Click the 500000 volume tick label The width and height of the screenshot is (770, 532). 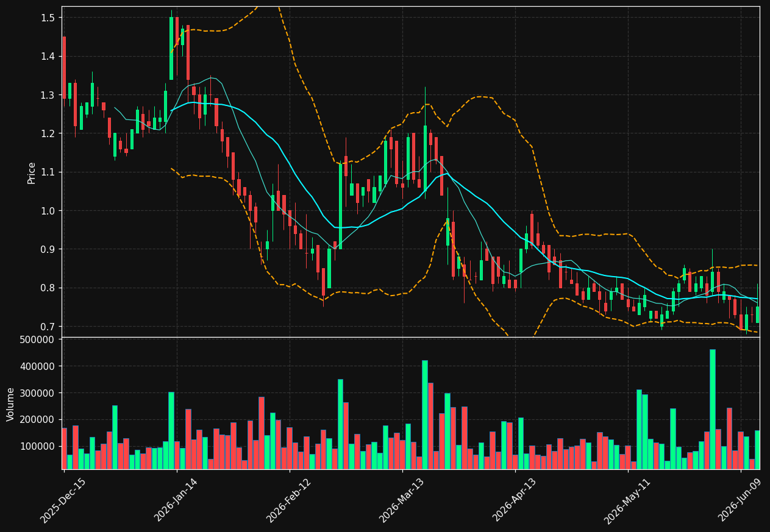[x=37, y=339]
